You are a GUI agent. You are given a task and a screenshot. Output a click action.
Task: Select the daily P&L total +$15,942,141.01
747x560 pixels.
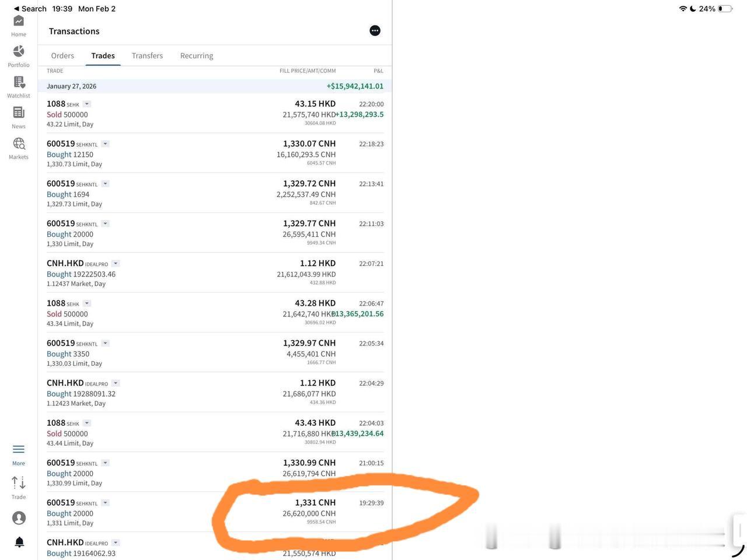(355, 86)
